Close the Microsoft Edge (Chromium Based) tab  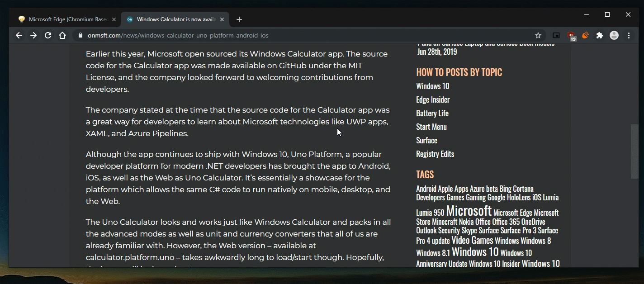pyautogui.click(x=114, y=19)
